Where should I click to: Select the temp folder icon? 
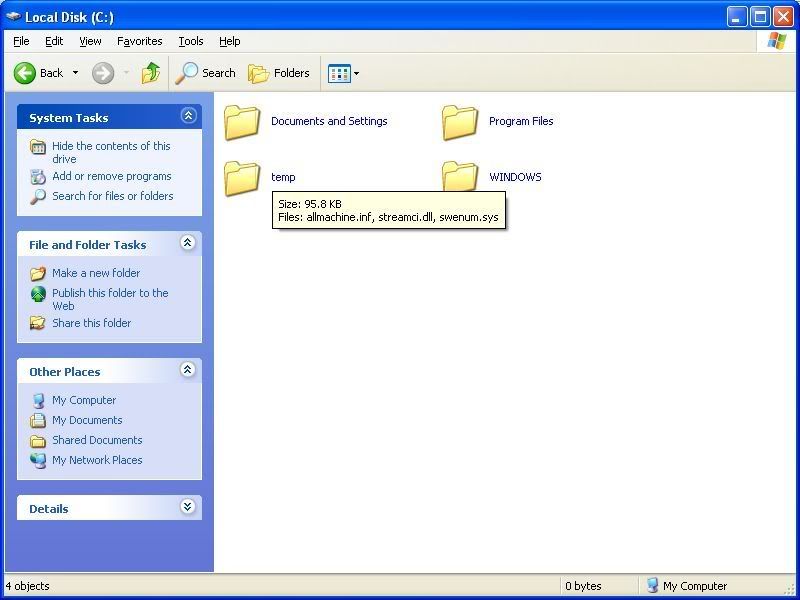[242, 178]
